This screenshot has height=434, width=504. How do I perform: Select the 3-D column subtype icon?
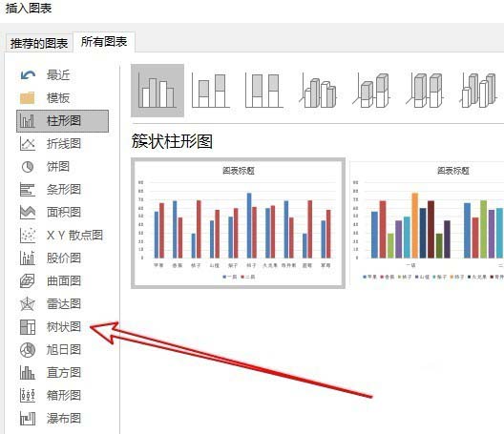tap(478, 91)
